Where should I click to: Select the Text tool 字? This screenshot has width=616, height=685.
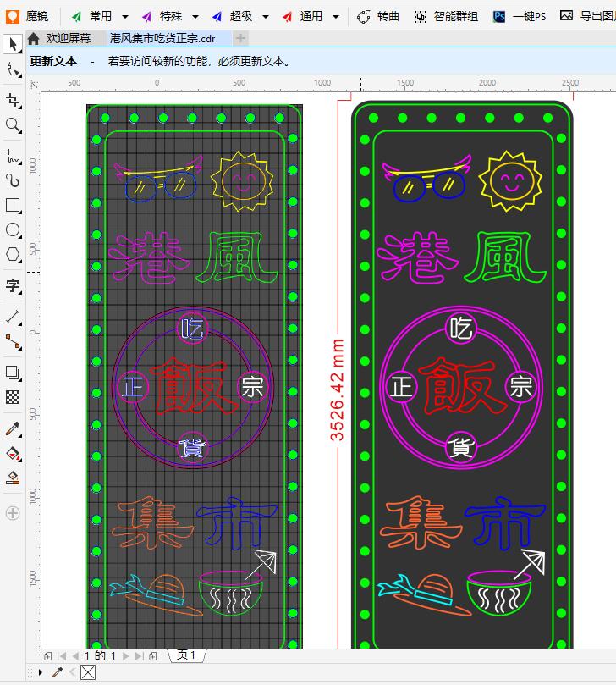point(13,286)
